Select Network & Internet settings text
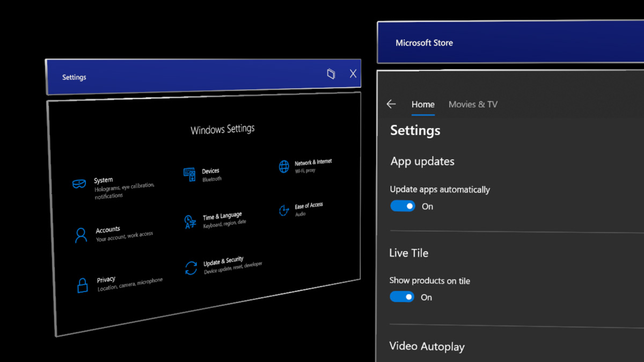This screenshot has width=644, height=362. (x=313, y=162)
